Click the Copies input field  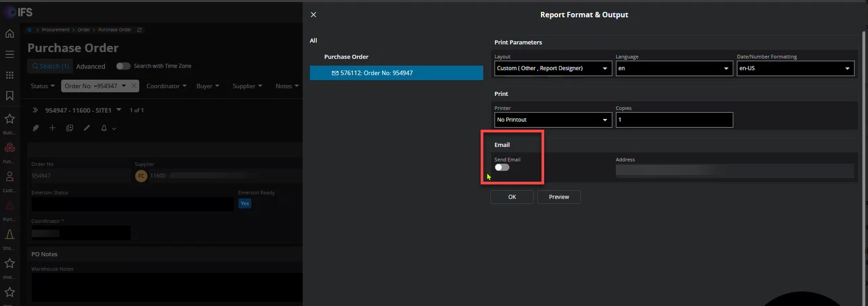674,120
